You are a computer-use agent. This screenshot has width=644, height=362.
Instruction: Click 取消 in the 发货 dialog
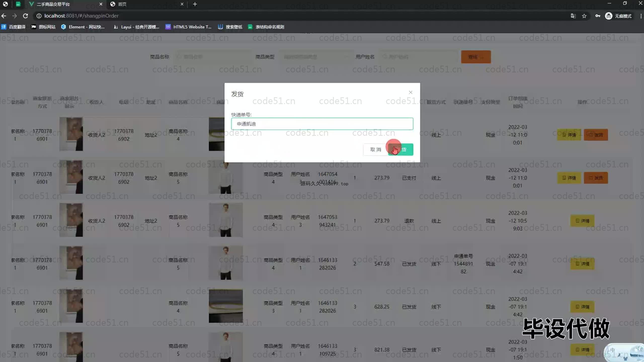376,150
